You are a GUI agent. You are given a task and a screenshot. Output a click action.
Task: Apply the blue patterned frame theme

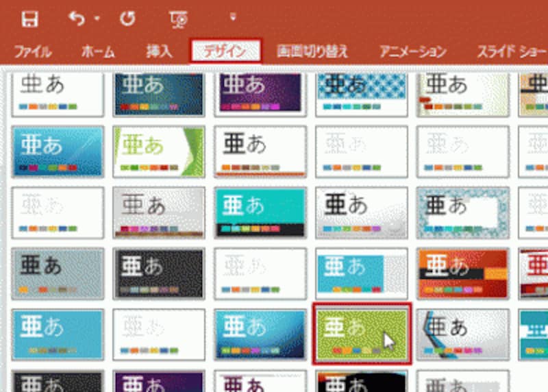point(463,212)
